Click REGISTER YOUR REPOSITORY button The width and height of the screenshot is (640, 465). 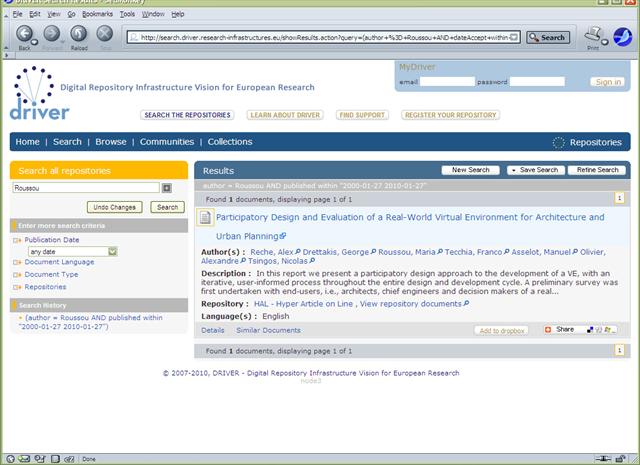pos(450,115)
